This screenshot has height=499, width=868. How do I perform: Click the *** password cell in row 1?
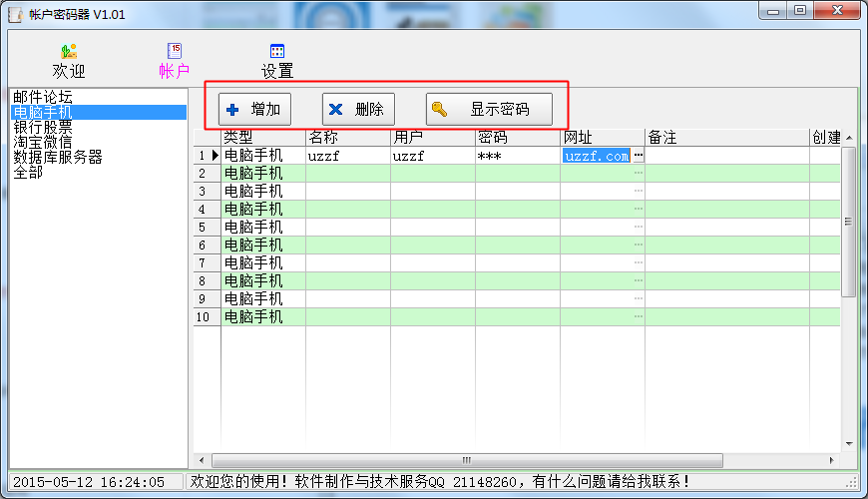pos(518,156)
